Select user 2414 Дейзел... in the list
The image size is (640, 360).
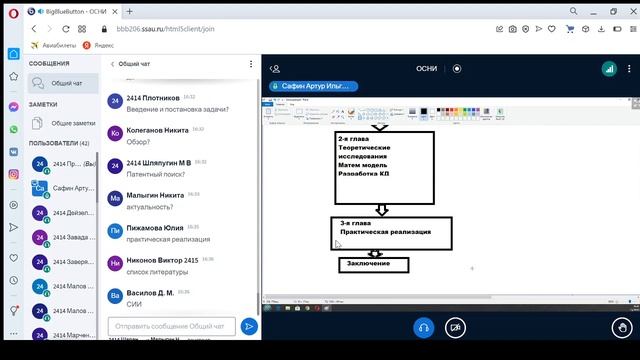tap(63, 213)
